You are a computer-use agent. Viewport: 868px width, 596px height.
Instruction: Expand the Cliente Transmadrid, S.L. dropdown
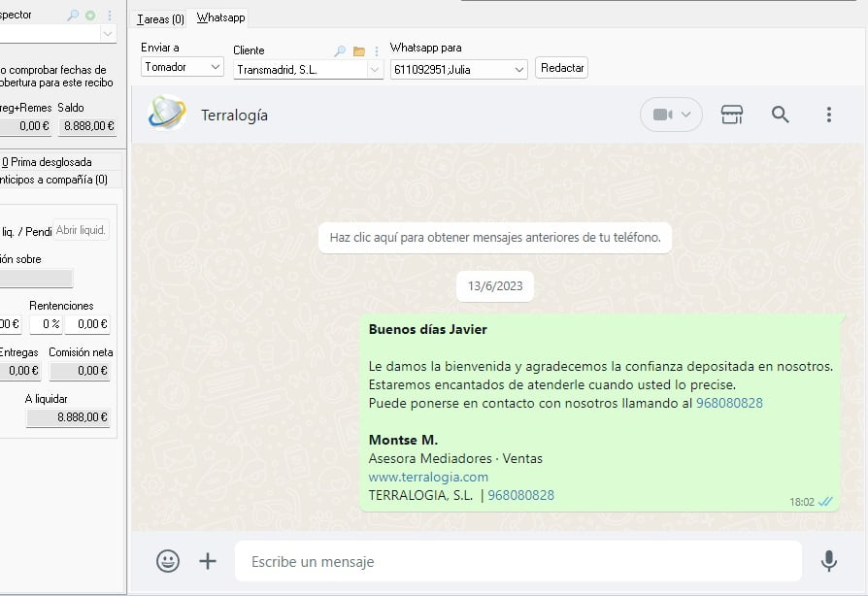[375, 70]
